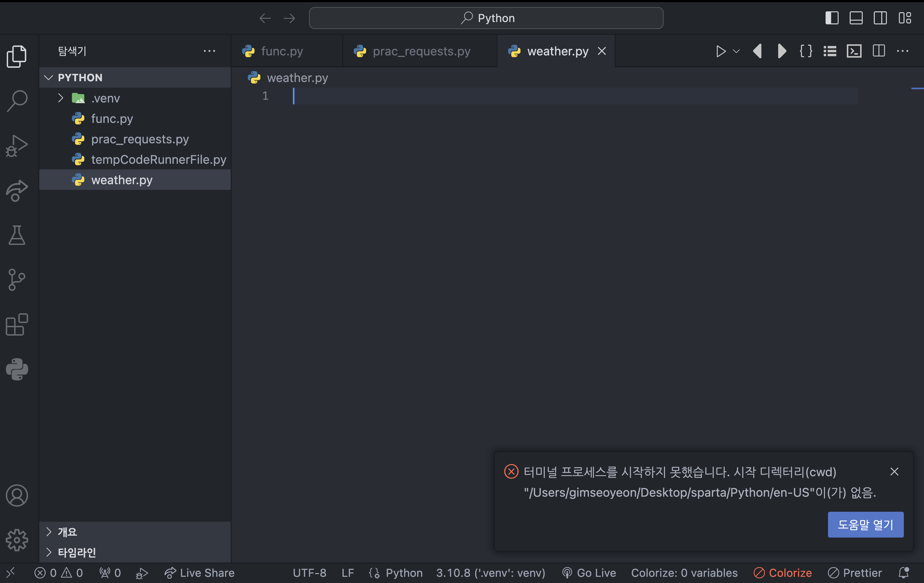Viewport: 924px width, 583px height.
Task: Open remote window from status bar
Action: click(x=11, y=573)
